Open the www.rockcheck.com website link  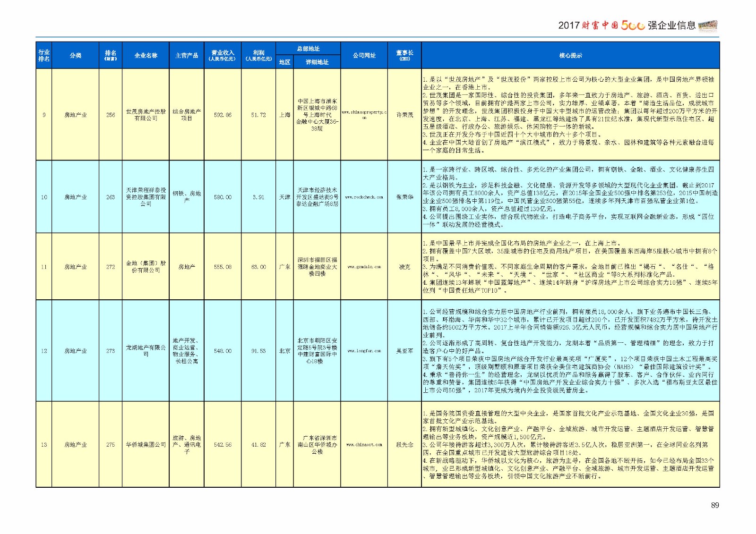(364, 197)
